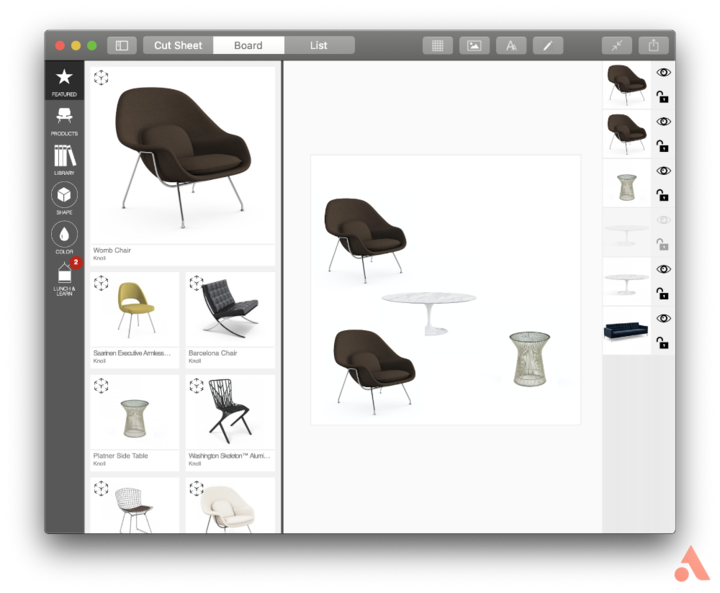Switch to the Board tab
720x593 pixels.
pos(248,45)
